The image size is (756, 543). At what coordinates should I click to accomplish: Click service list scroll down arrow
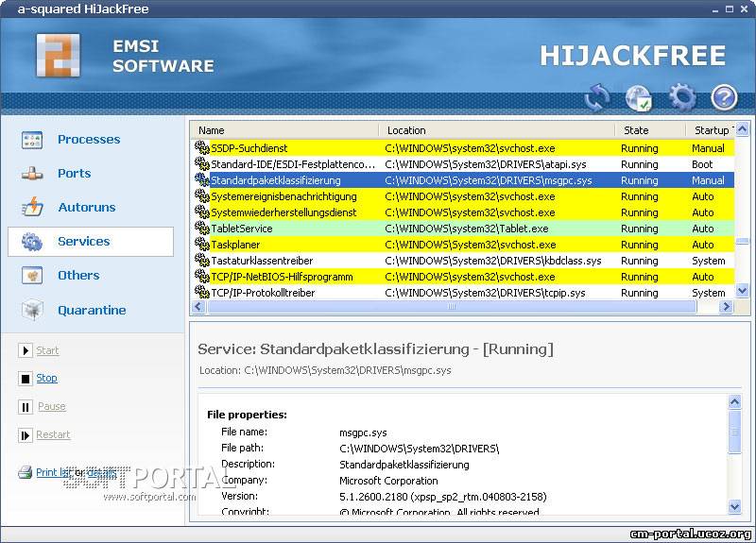tap(743, 291)
